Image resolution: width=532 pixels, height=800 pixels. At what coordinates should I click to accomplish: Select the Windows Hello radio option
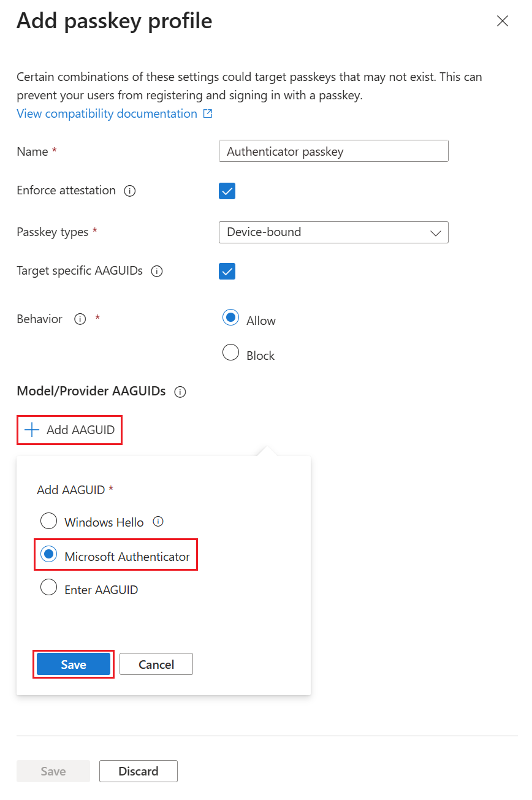48,521
